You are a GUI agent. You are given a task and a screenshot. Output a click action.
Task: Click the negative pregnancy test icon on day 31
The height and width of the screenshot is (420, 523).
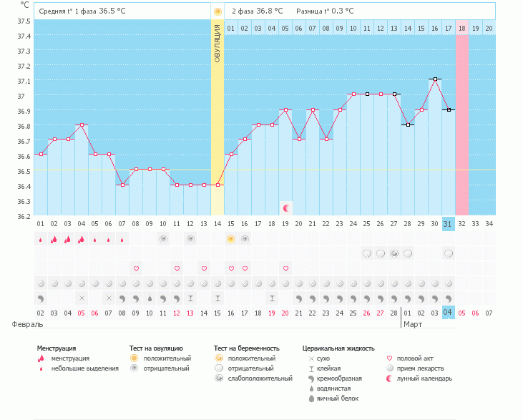click(x=449, y=253)
